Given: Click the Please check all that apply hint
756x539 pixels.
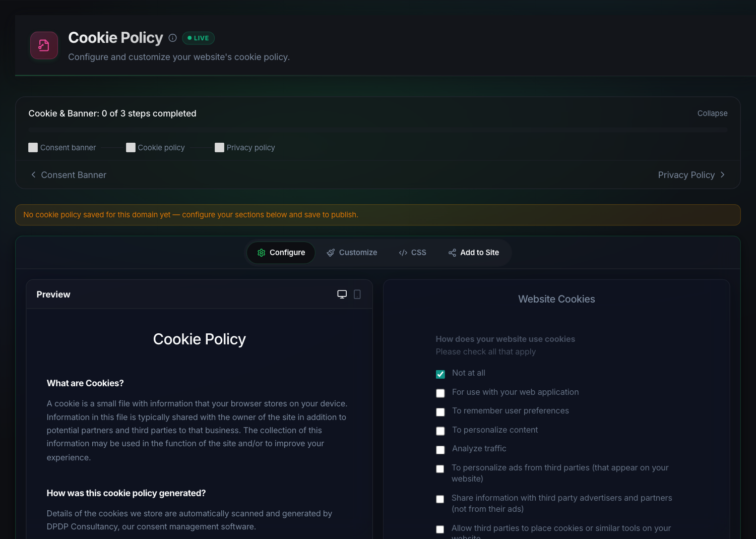Looking at the screenshot, I should pyautogui.click(x=486, y=351).
